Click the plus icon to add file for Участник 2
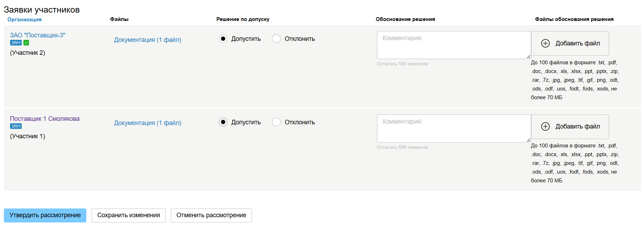The height and width of the screenshot is (227, 644). coord(545,43)
